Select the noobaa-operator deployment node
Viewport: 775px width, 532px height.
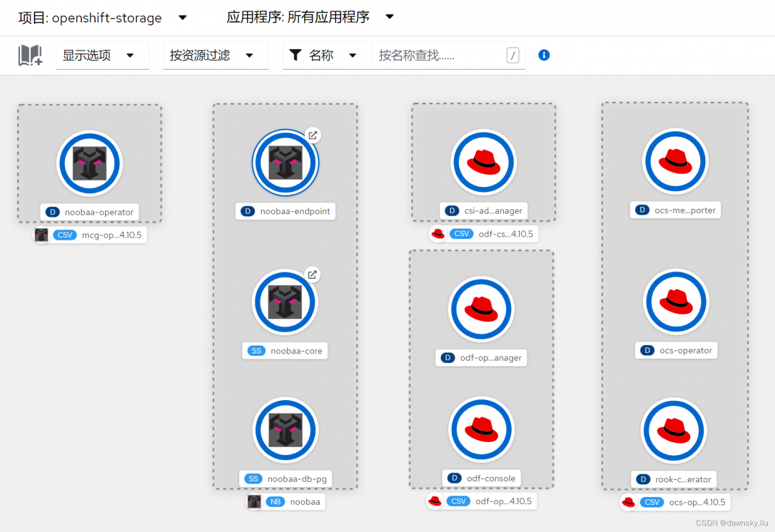point(90,163)
